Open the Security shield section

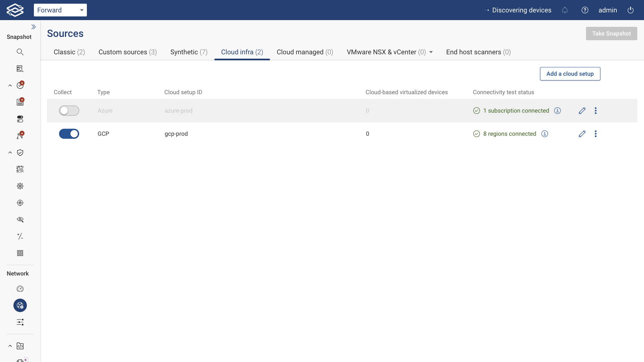click(20, 153)
